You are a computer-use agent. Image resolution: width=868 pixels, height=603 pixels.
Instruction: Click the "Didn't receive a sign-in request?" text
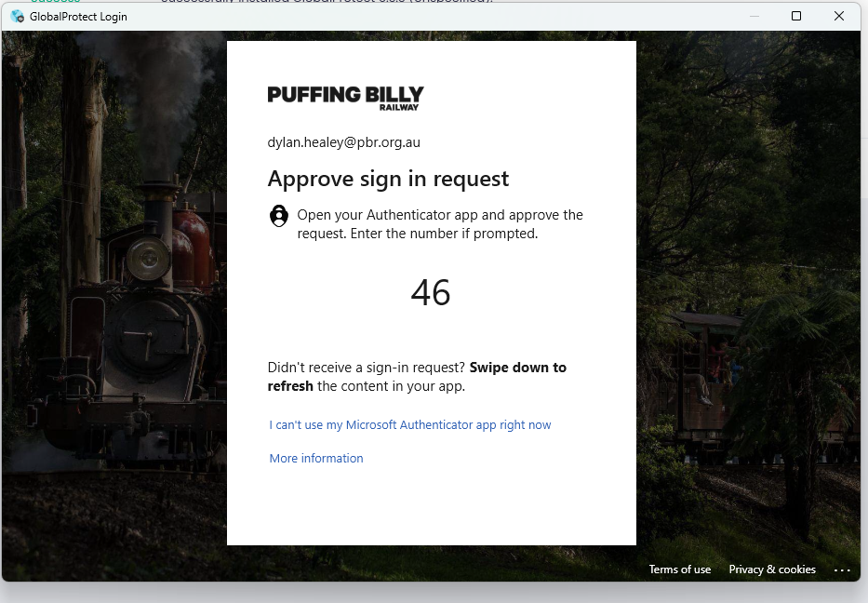pyautogui.click(x=366, y=368)
